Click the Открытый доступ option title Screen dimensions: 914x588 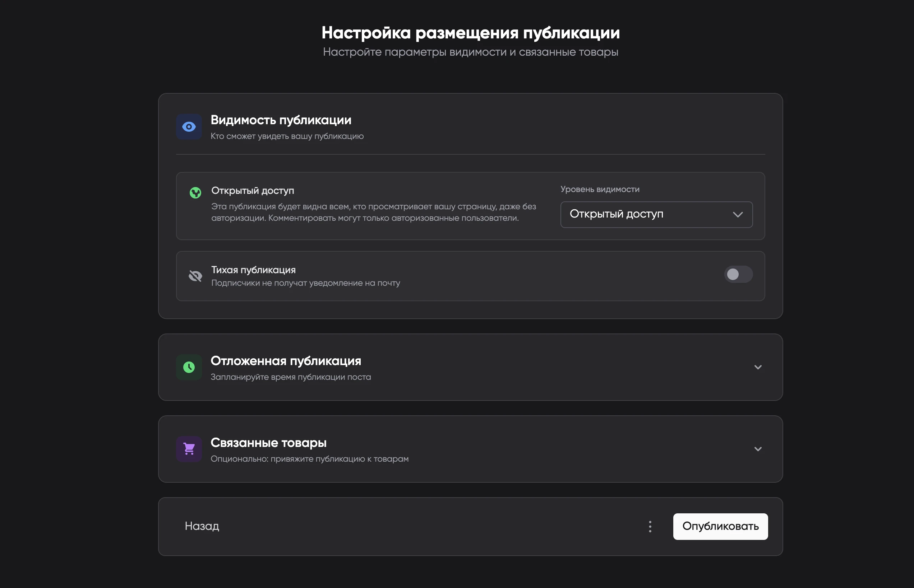253,191
